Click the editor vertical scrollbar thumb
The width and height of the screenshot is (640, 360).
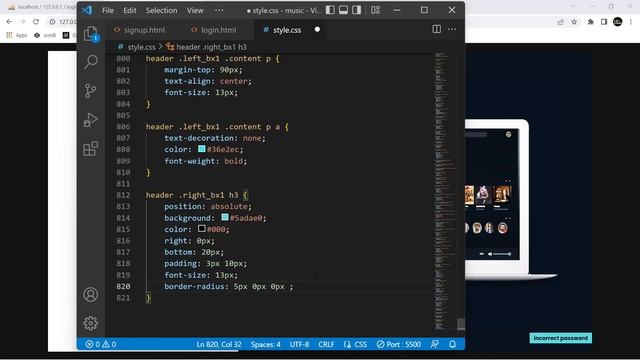click(461, 324)
